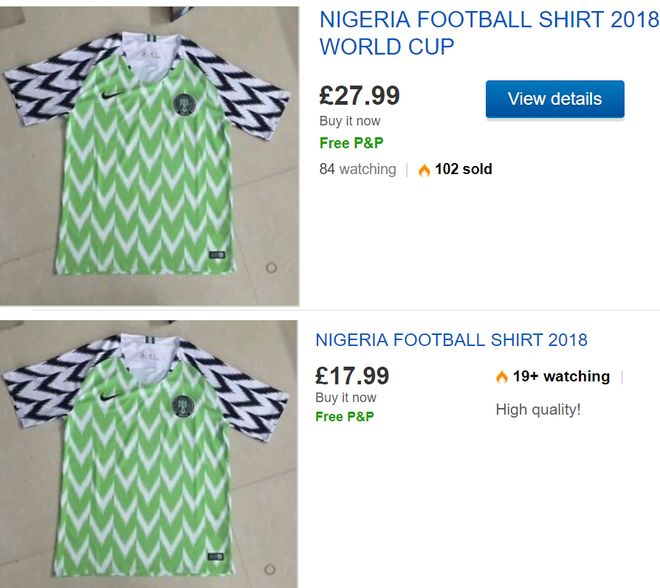Open the second Nigeria Football Shirt 2018 title link
The width and height of the screenshot is (660, 588).
pyautogui.click(x=451, y=340)
